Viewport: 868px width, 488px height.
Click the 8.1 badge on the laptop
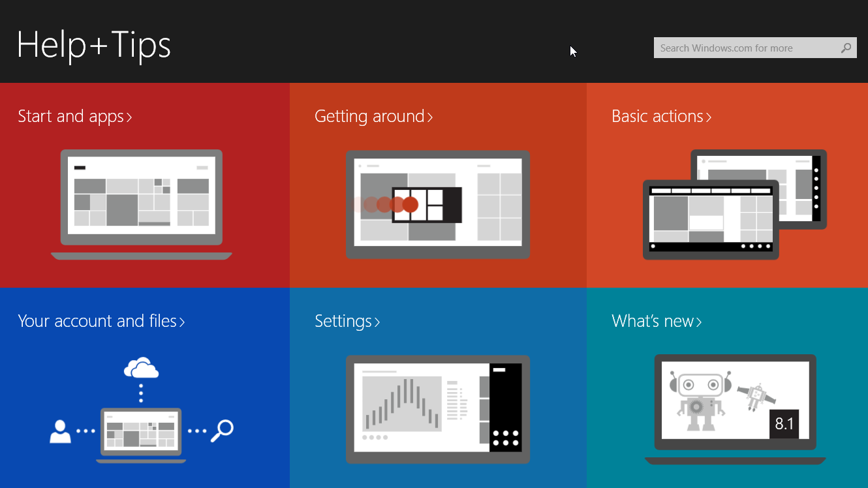[784, 424]
